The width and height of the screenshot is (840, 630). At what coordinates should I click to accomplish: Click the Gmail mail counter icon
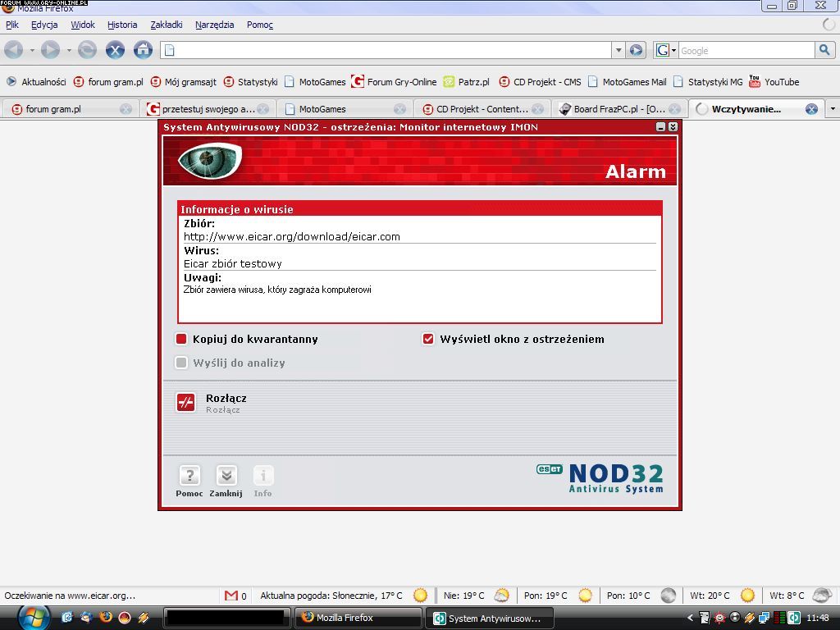[231, 596]
